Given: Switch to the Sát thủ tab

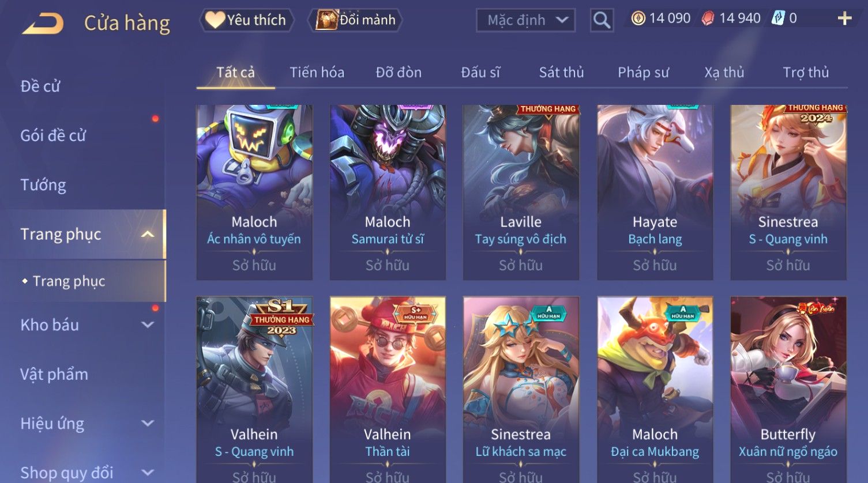Looking at the screenshot, I should [561, 72].
